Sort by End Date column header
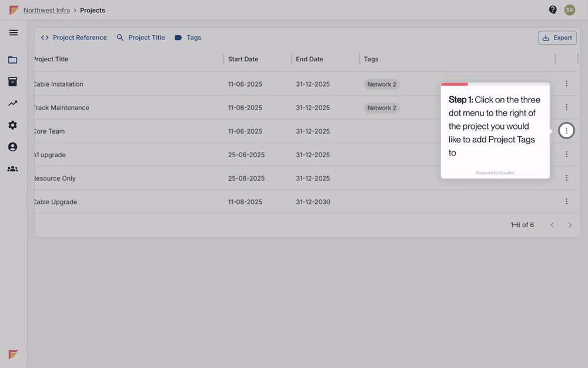Viewport: 588px width, 368px height. click(x=309, y=59)
